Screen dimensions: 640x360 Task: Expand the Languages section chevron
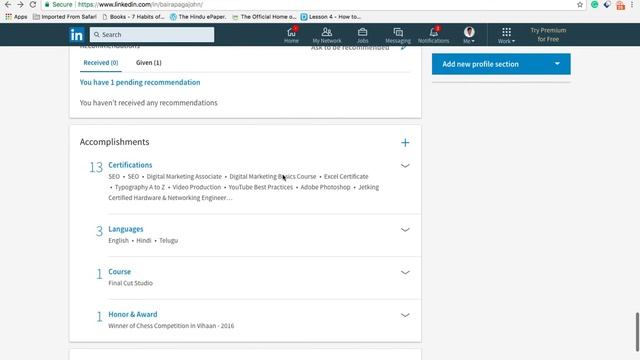[405, 230]
